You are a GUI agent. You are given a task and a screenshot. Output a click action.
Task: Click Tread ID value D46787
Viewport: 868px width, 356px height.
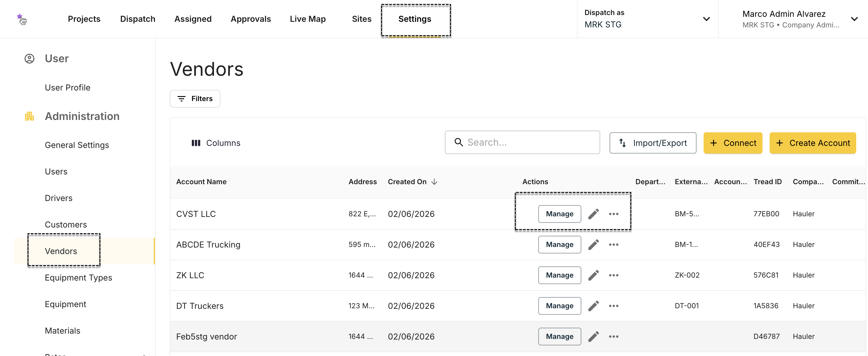[766, 337]
